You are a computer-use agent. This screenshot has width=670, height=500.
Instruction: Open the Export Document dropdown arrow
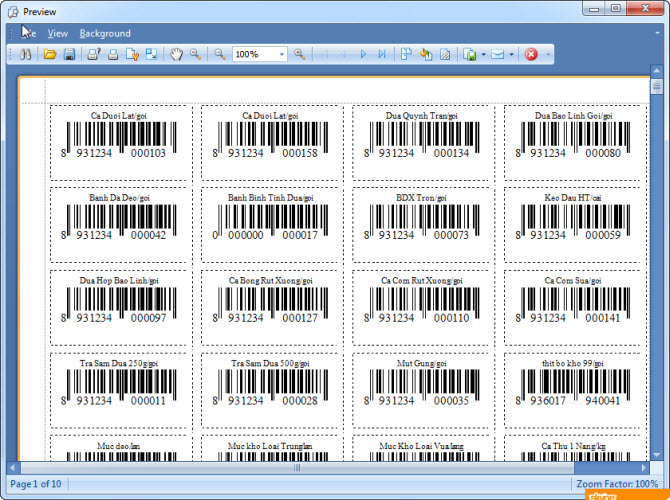484,54
